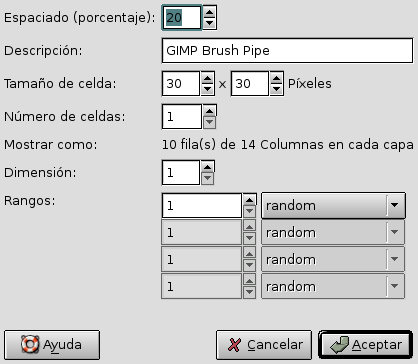
Task: Increase cell width using up arrow
Action: pos(207,78)
